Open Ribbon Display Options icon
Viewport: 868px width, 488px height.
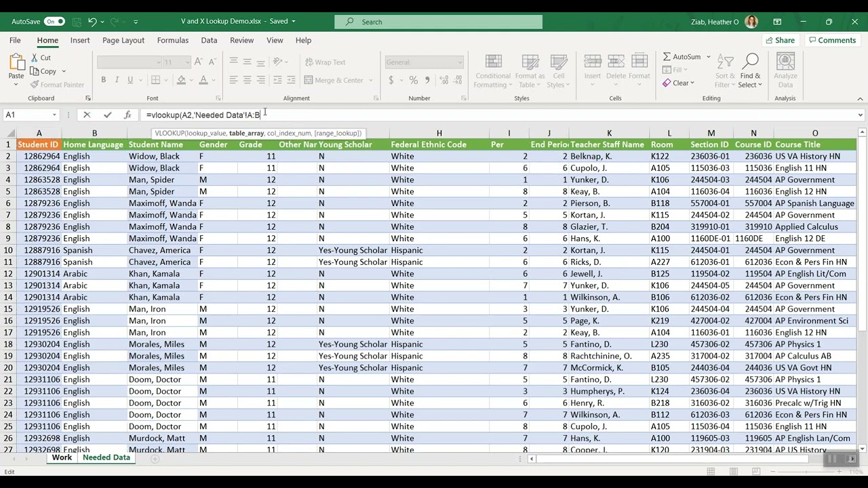point(777,22)
